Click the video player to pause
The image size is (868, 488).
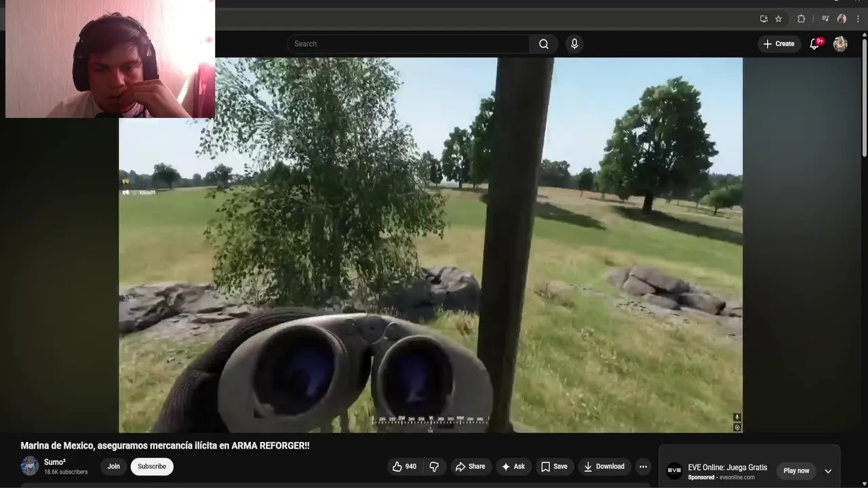[431, 245]
